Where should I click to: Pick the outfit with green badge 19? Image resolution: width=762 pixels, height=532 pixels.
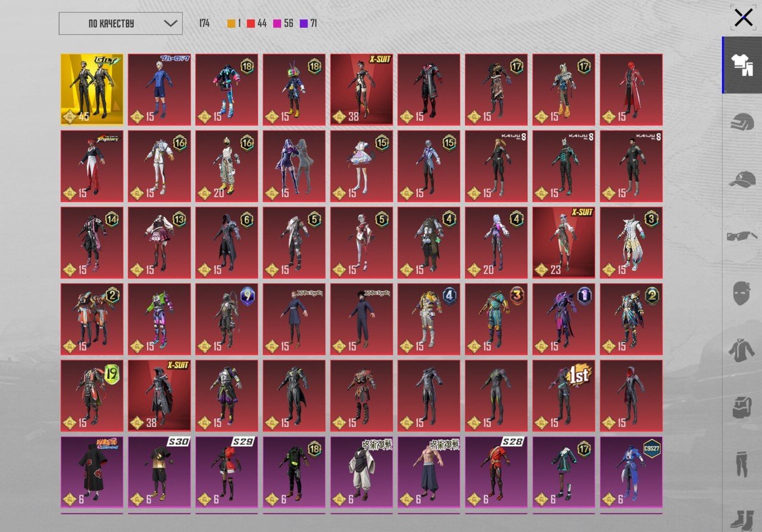[92, 395]
